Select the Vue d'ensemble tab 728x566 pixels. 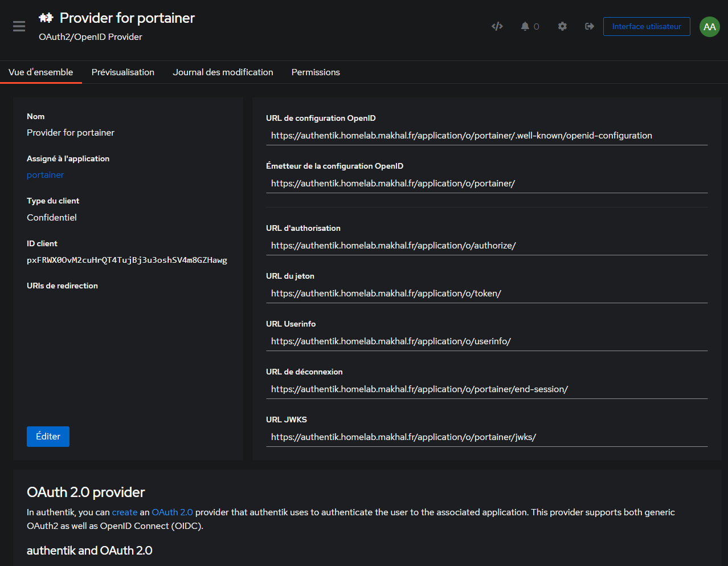click(x=41, y=72)
